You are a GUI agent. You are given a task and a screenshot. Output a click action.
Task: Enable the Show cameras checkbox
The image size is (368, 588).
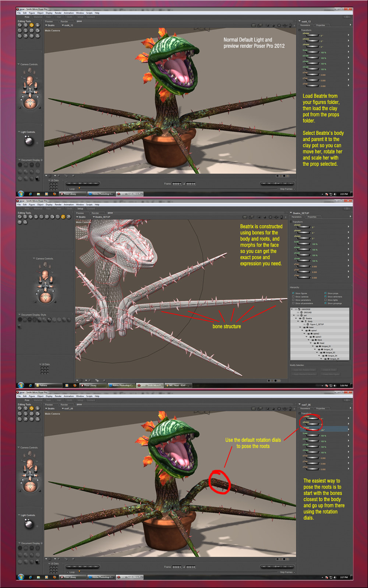[293, 297]
